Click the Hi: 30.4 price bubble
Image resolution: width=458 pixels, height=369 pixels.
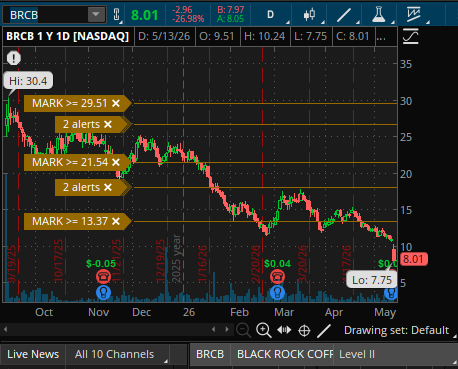tap(28, 81)
